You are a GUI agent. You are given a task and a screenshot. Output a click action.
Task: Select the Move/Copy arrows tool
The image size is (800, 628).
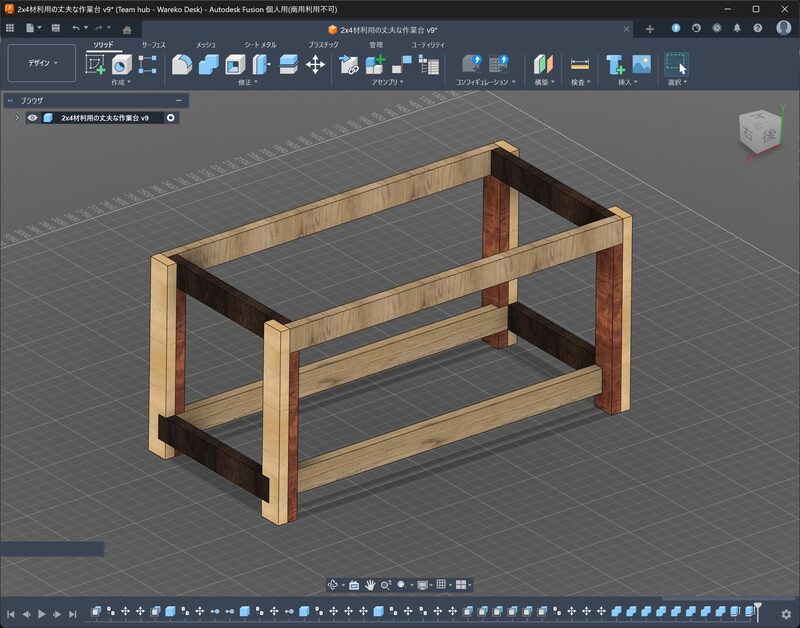tap(315, 65)
